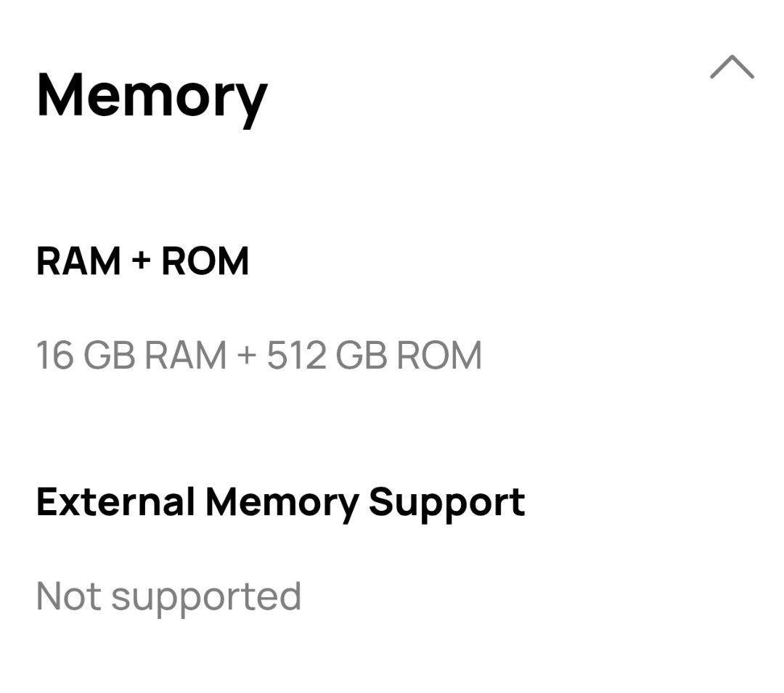
Task: Click the word "RAM" in the bold RAM + ROM label
Action: pyautogui.click(x=78, y=261)
